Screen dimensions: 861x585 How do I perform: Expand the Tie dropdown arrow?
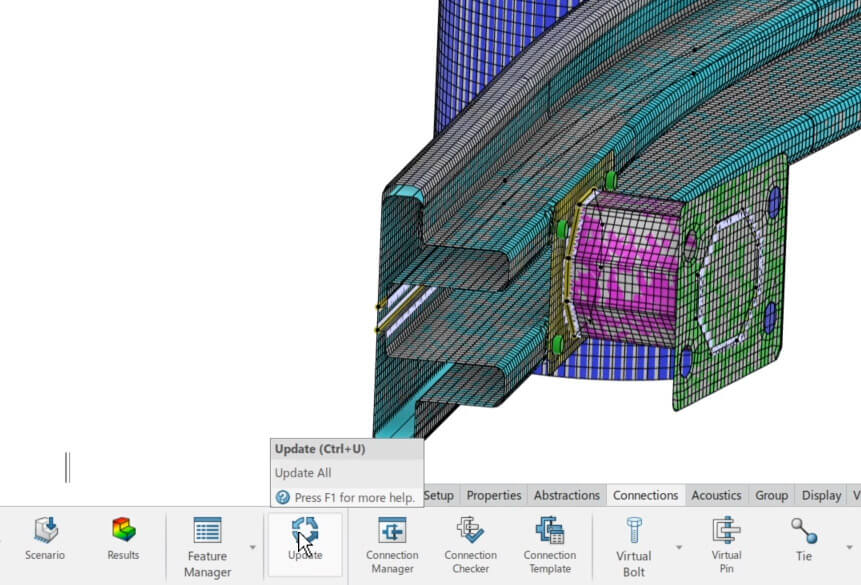tap(849, 547)
